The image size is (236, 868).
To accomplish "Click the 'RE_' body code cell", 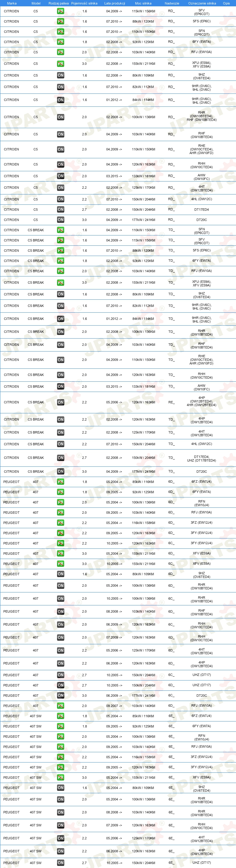I will coord(172,402).
